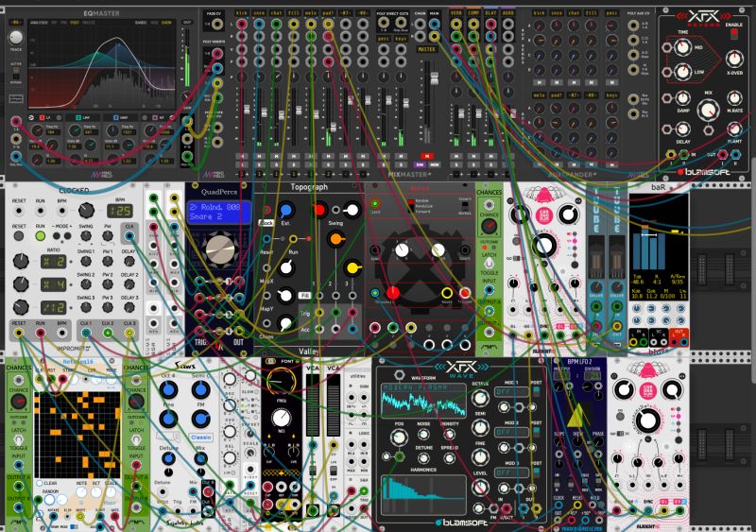
Task: Click the Clocked BPM knob
Action: coord(86,211)
